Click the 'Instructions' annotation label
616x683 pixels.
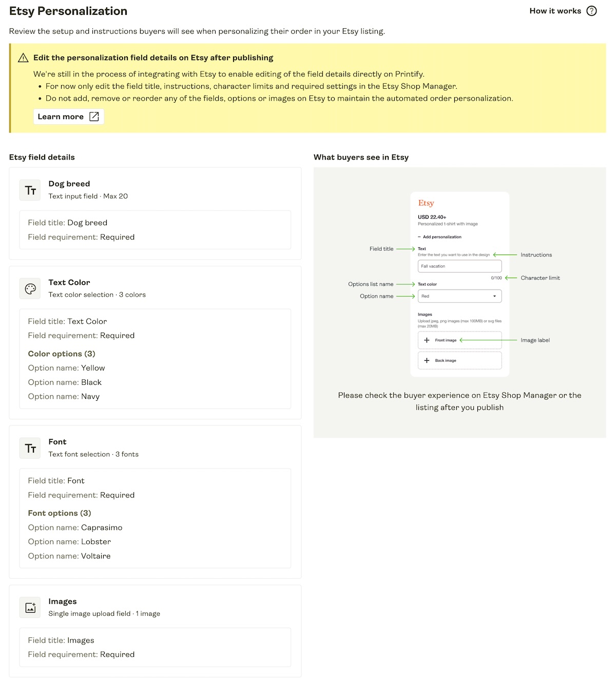point(536,255)
